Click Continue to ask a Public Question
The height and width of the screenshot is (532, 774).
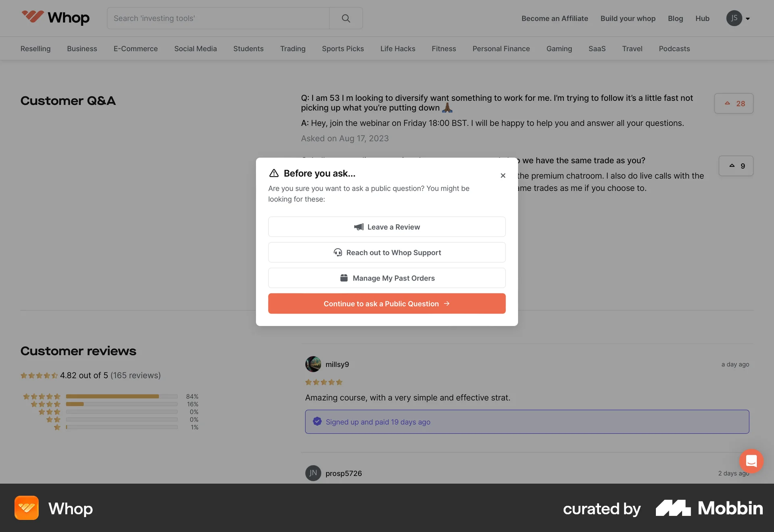pos(387,303)
